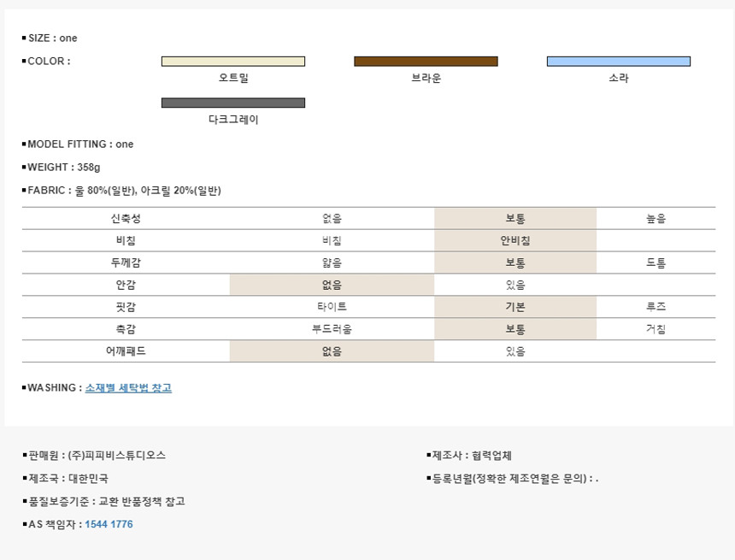The image size is (735, 560).
Task: Click the 오트밀 color name label
Action: 233,78
